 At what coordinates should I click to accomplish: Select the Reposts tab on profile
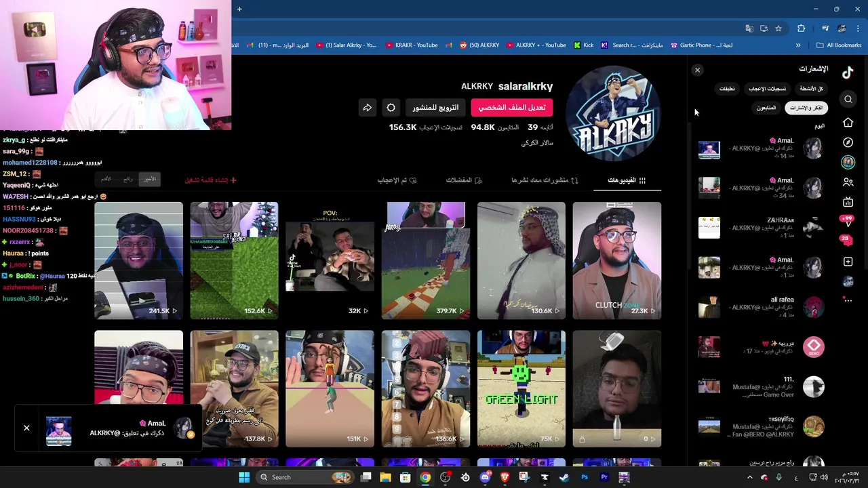[545, 180]
